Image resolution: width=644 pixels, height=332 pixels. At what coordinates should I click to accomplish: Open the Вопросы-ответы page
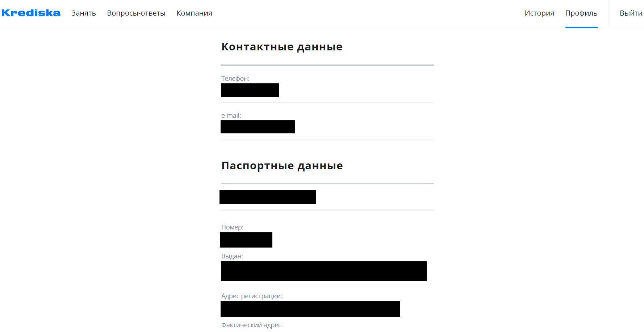tap(136, 13)
